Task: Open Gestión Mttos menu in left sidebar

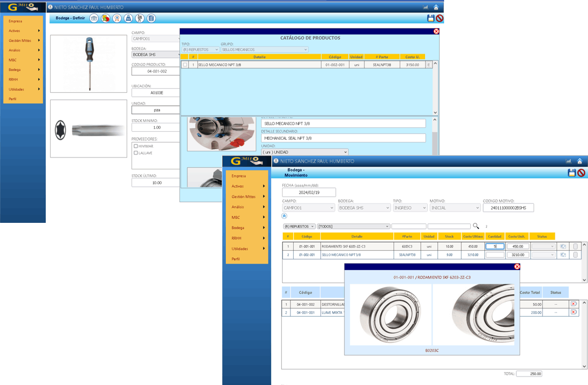Action: [x=23, y=40]
